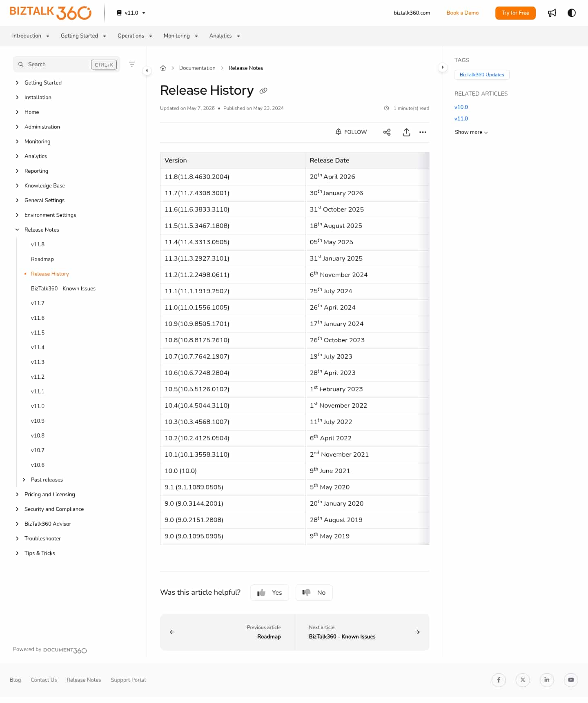The width and height of the screenshot is (588, 703).
Task: Expand the Installation tree section
Action: click(17, 97)
